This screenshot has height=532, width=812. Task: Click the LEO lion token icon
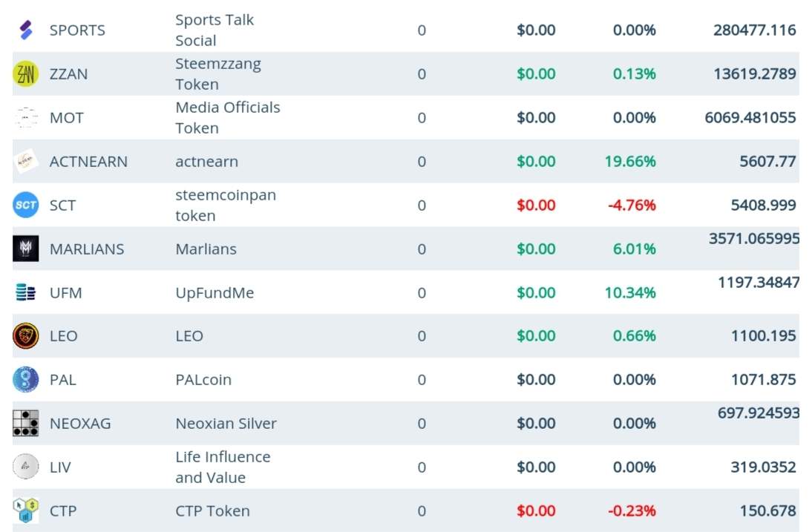point(26,336)
